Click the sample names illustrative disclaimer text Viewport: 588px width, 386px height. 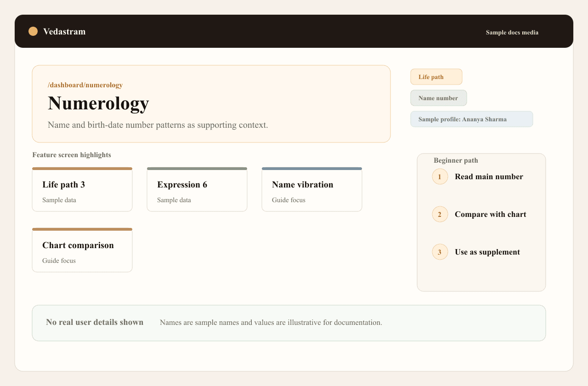click(271, 323)
